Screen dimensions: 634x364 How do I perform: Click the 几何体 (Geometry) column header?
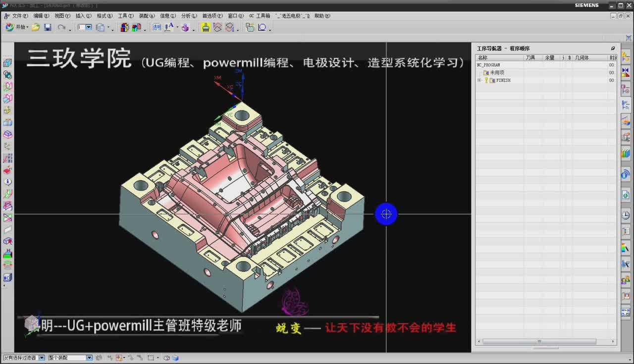click(x=590, y=58)
